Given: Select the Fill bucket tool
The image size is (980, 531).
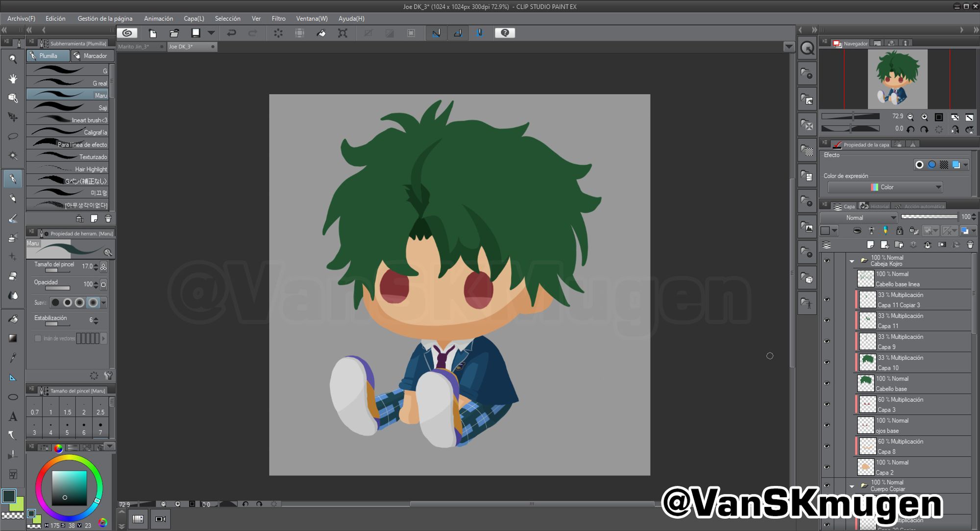Looking at the screenshot, I should [13, 319].
